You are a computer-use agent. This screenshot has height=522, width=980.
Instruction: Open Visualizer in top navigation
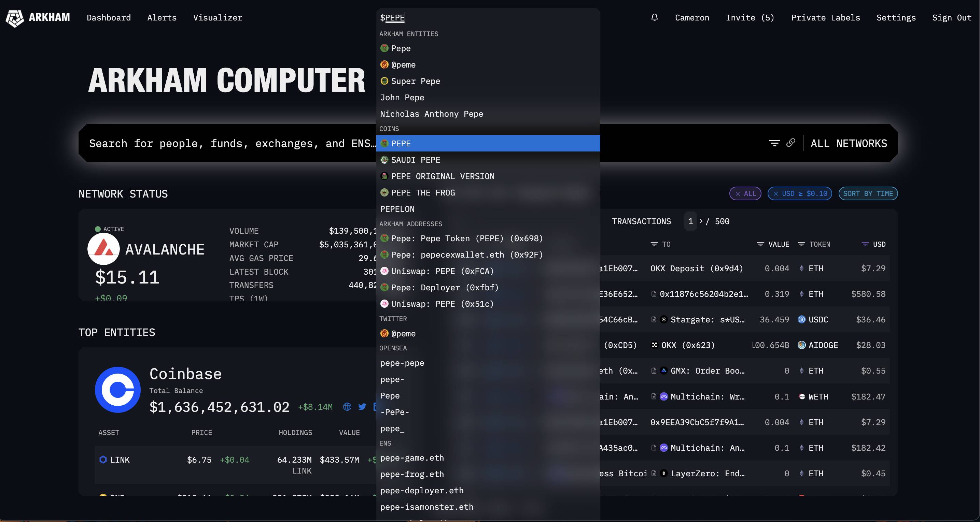218,17
